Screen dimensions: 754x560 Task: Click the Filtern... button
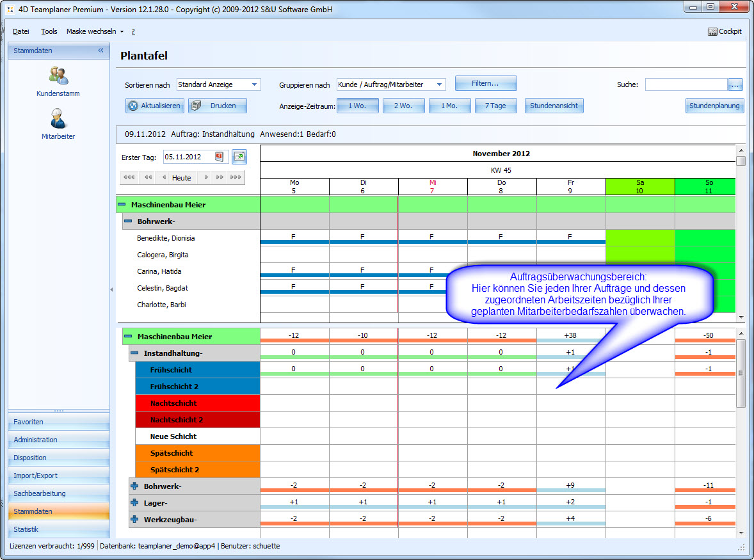(485, 83)
